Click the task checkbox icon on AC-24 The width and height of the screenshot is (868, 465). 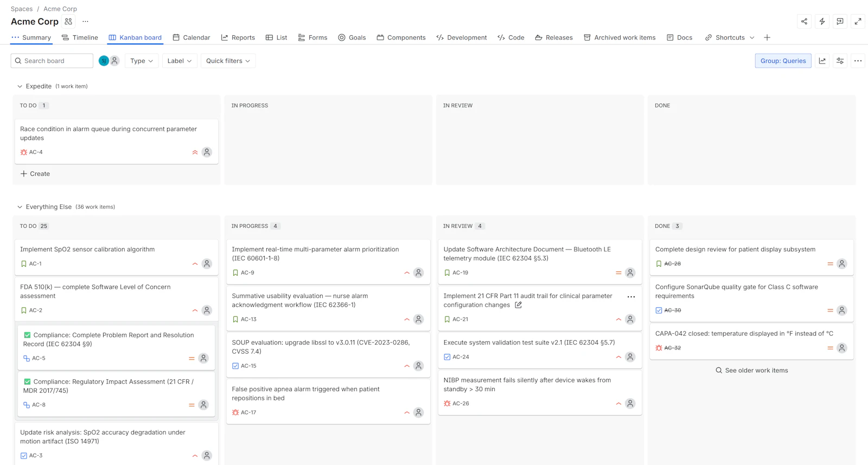point(447,357)
